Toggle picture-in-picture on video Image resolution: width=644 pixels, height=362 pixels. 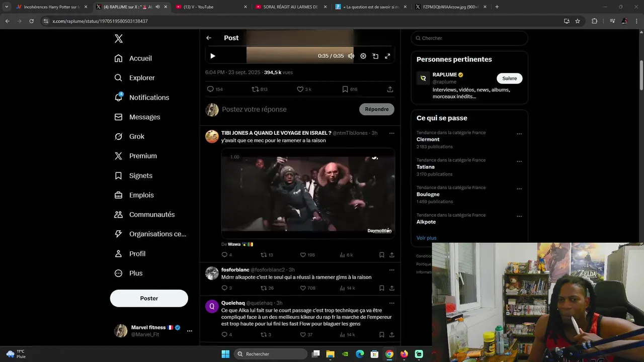pyautogui.click(x=375, y=56)
